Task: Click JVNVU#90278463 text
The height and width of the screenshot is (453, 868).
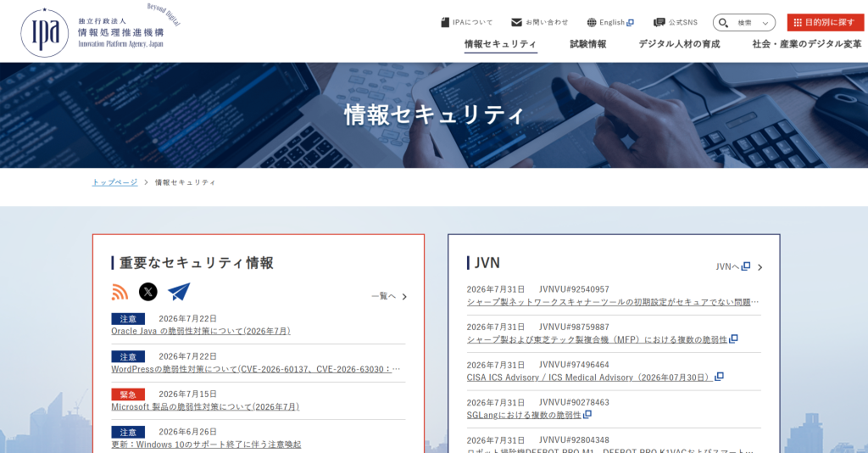Action: (574, 402)
